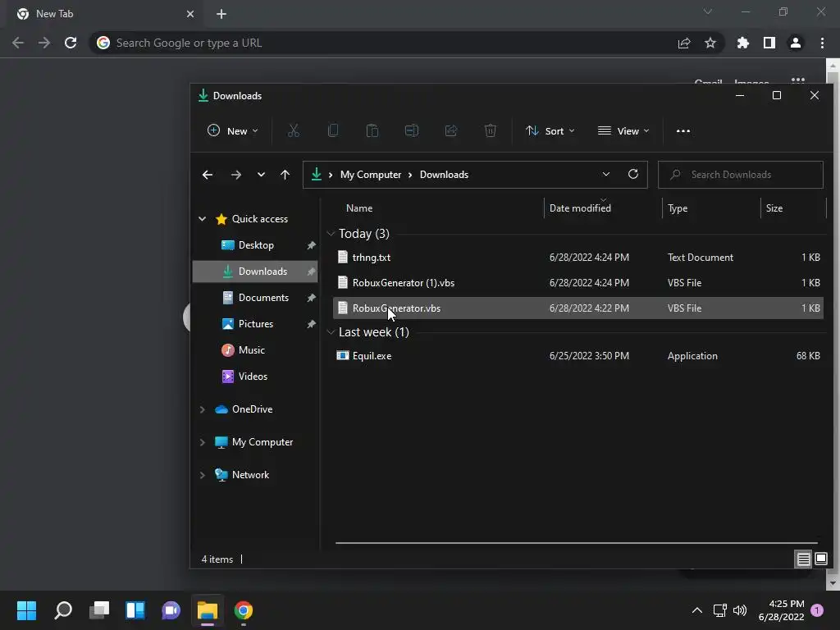Screen dimensions: 840x630
Task: Open Chrome's side panel icon
Action: [769, 43]
